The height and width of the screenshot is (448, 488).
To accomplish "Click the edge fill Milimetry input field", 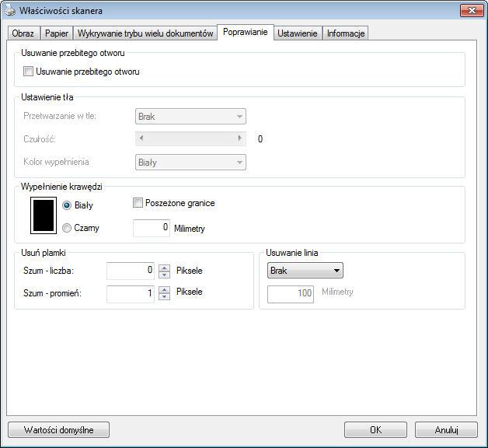I will (152, 228).
